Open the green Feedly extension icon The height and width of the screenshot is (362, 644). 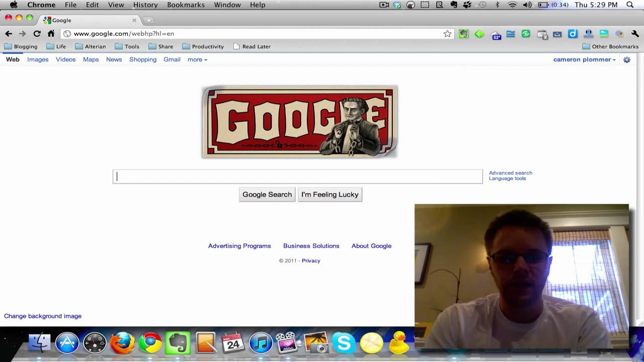(x=479, y=34)
